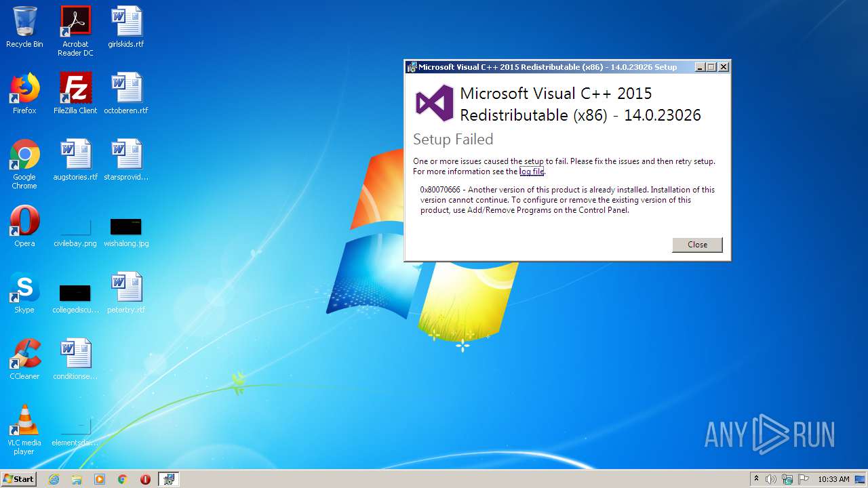Open Opera browser desktop shortcut

(x=24, y=226)
